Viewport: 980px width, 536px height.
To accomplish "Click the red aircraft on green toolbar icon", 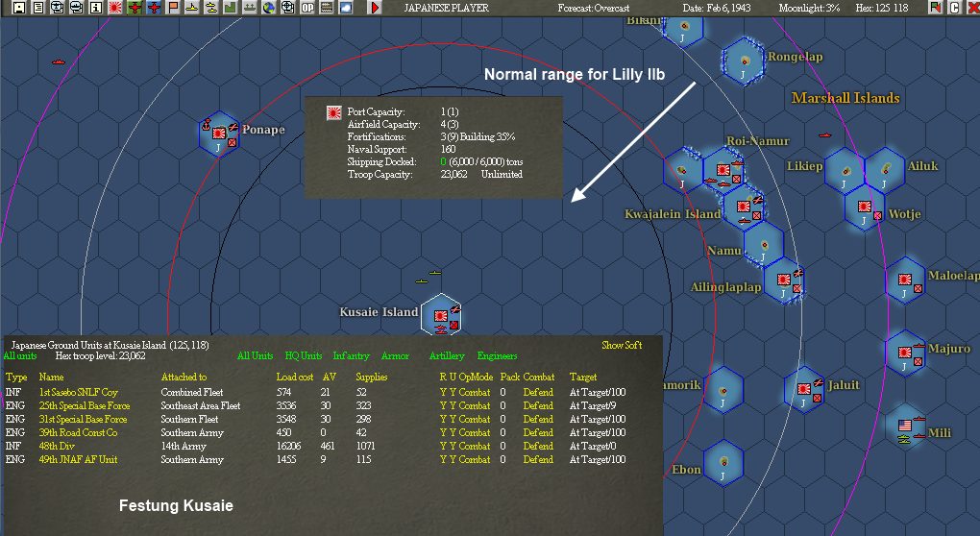I will coord(135,8).
